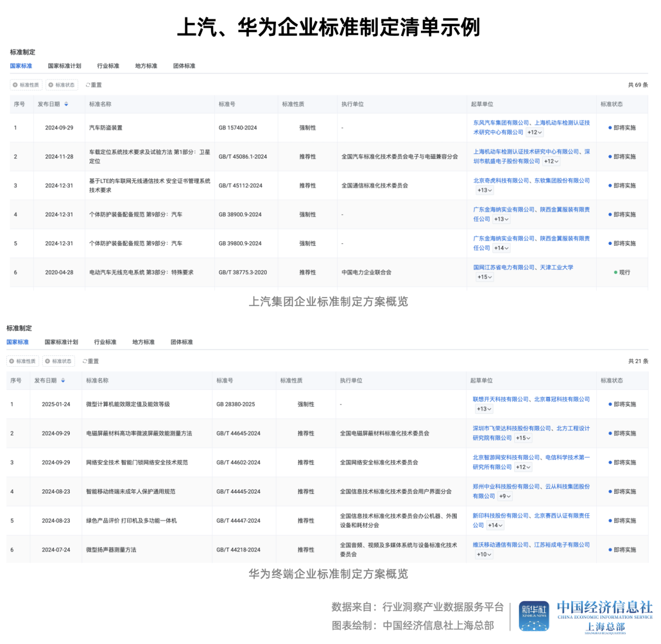Switch to the 行业标准 tab in the SAIC table

pos(107,66)
